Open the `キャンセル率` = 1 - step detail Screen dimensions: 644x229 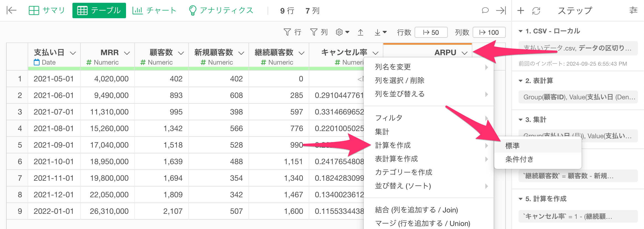click(578, 216)
